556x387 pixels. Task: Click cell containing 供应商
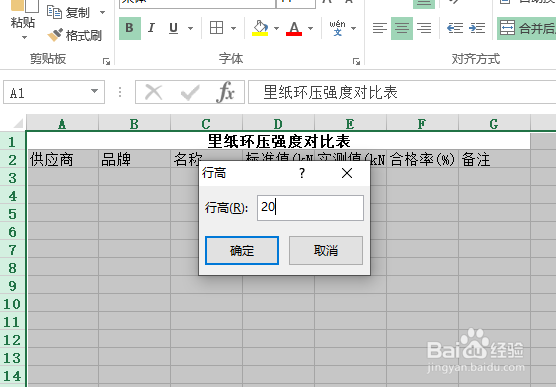coord(62,159)
